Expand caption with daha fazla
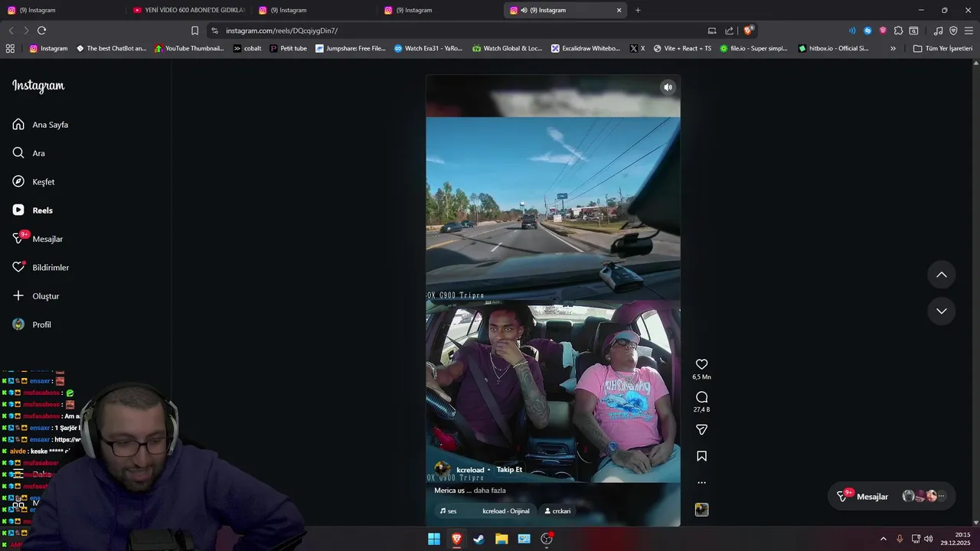 coord(489,491)
